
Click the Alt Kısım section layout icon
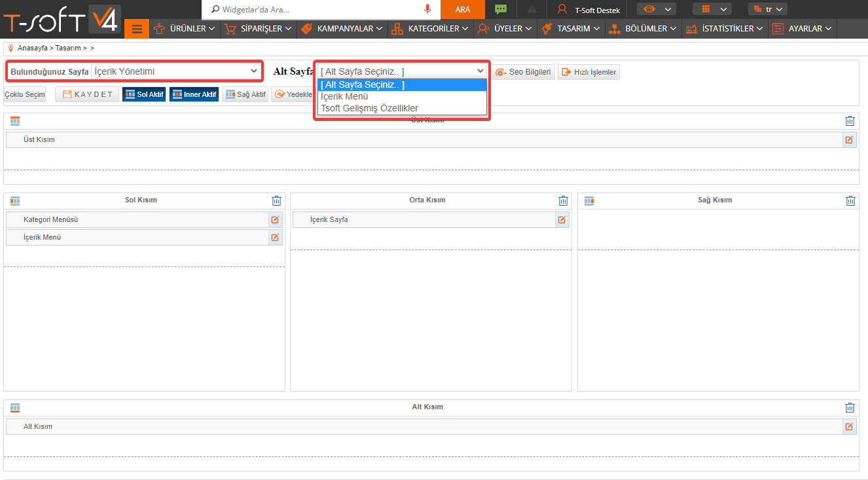click(x=15, y=407)
